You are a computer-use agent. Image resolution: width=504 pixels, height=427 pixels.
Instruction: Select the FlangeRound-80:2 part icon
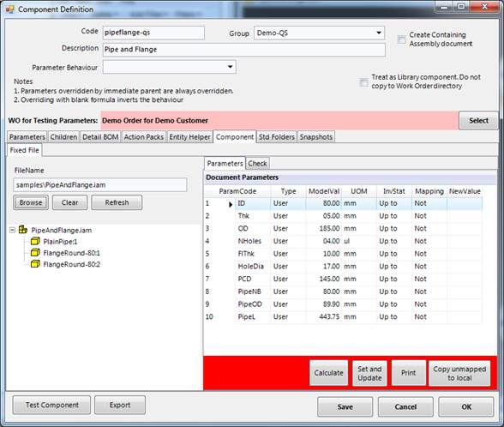35,264
